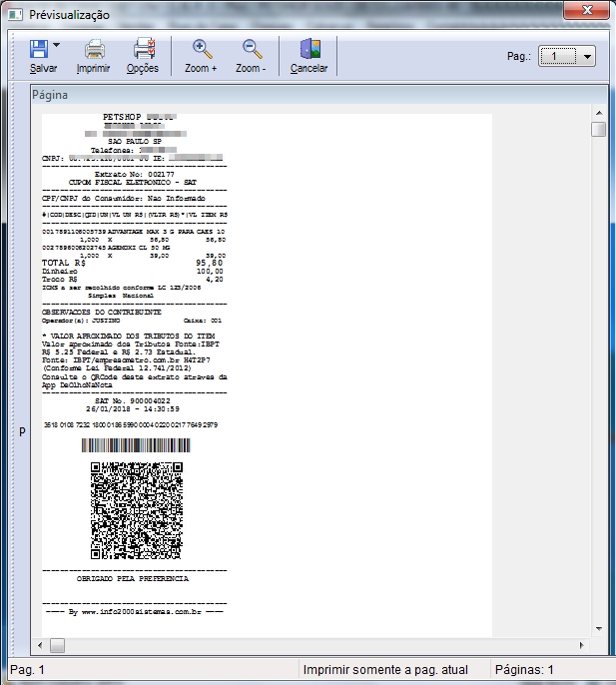
Task: Click the vertical scrollbar up arrow
Action: click(599, 113)
